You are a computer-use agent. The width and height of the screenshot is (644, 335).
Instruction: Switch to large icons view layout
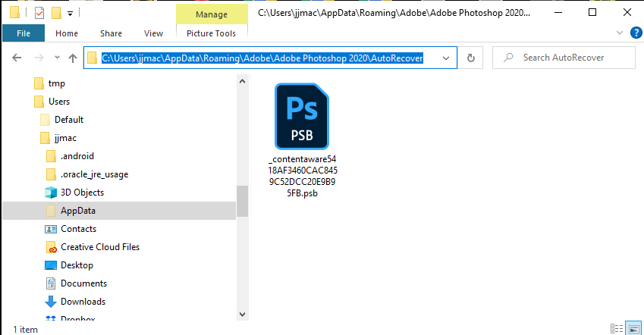(x=633, y=329)
